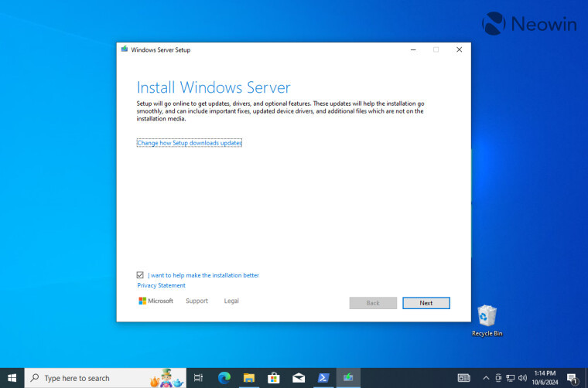The width and height of the screenshot is (588, 388).
Task: Open Microsoft Store from the taskbar
Action: point(274,378)
